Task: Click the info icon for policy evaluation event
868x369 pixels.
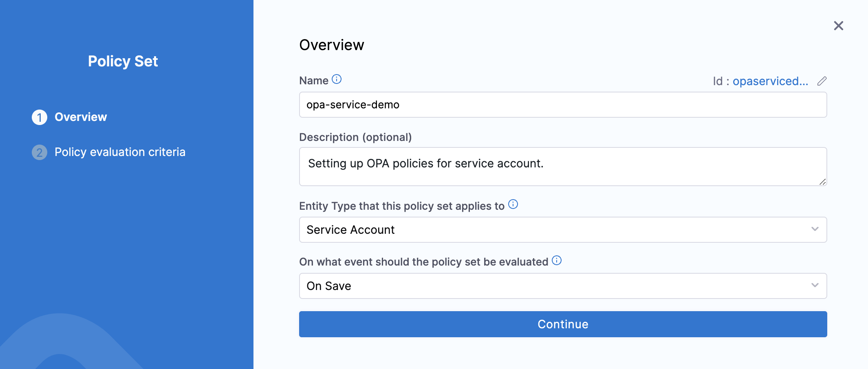Action: 557,260
